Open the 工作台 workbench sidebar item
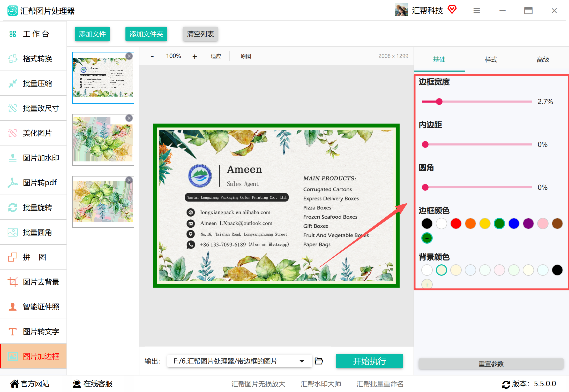This screenshot has height=392, width=569. coord(33,34)
